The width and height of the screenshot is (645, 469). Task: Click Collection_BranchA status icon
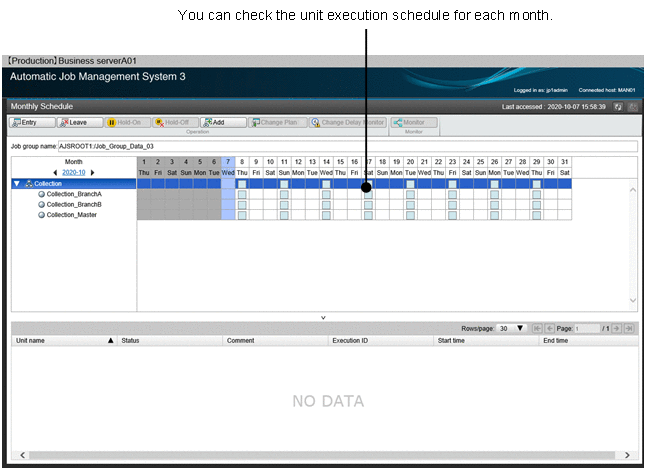(x=42, y=194)
